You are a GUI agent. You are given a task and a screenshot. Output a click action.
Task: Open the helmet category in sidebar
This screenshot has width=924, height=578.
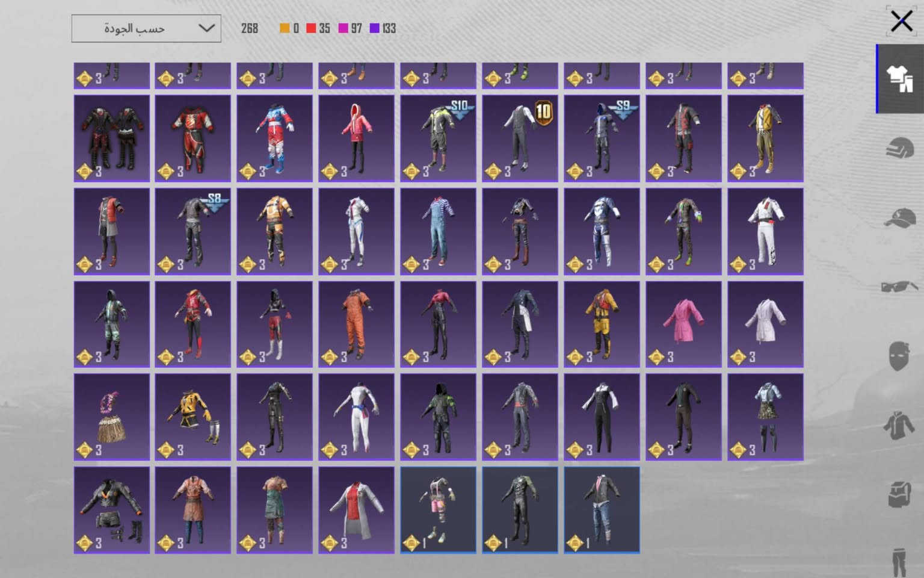(899, 147)
